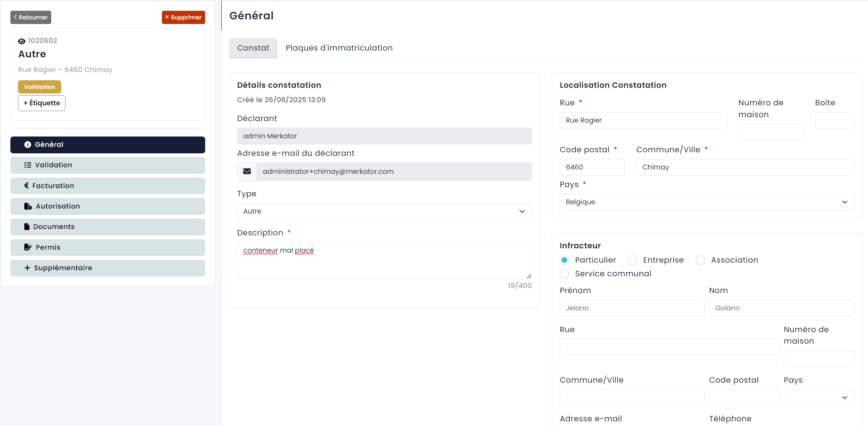Click the plus icon beside Supplémentaire
The image size is (868, 426).
pyautogui.click(x=27, y=268)
